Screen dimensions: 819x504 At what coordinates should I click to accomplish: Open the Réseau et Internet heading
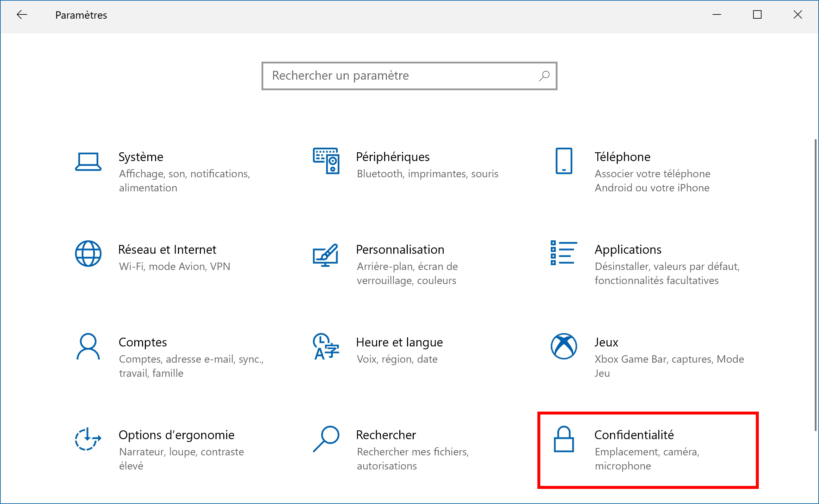click(167, 250)
